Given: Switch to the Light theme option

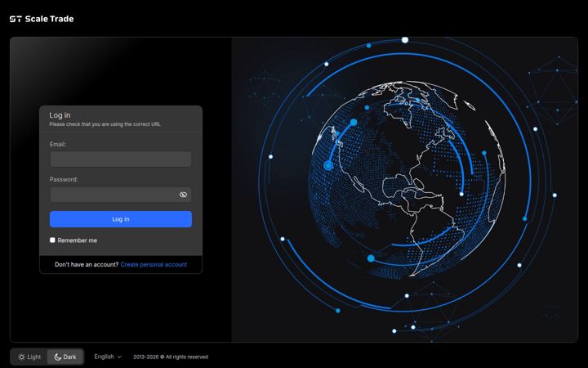Looking at the screenshot, I should click(x=29, y=357).
